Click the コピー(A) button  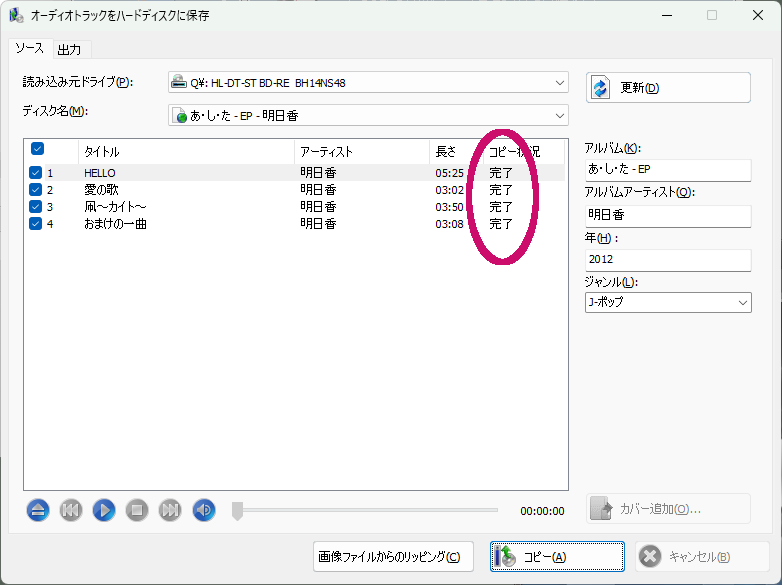coord(557,557)
